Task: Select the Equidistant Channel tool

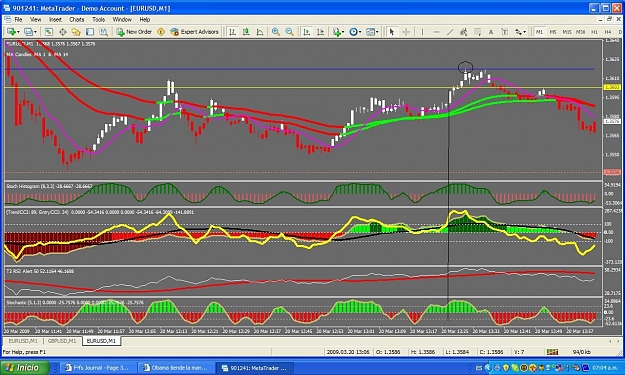Action: 464,32
